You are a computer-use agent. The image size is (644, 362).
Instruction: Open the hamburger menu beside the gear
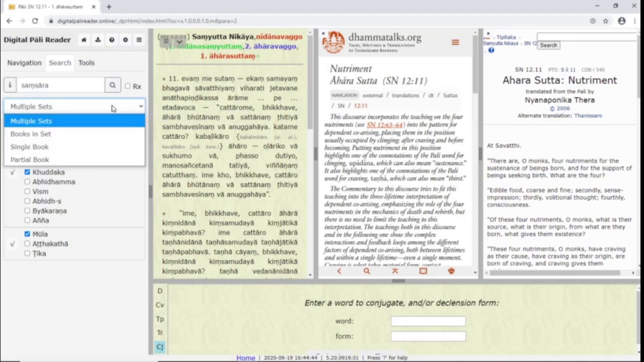(x=139, y=40)
